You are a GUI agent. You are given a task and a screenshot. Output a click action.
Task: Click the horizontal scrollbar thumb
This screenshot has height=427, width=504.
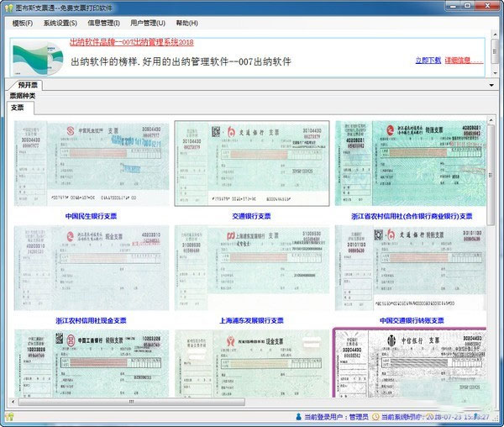[132, 402]
